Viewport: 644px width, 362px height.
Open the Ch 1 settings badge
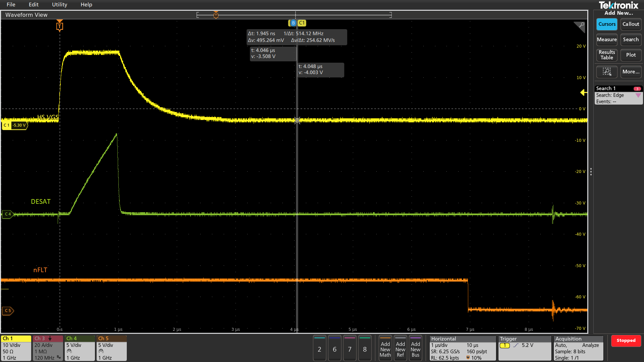click(16, 348)
